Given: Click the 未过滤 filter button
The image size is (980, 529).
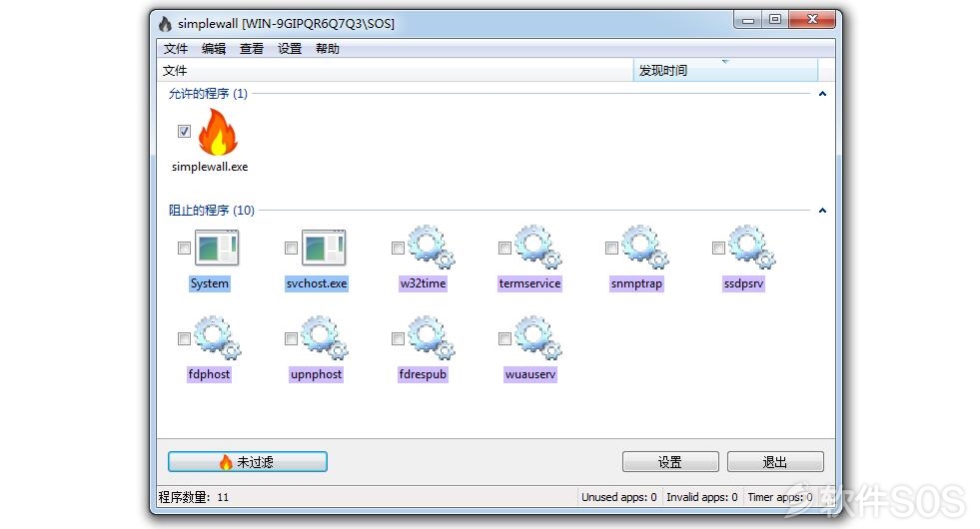Looking at the screenshot, I should point(248,462).
